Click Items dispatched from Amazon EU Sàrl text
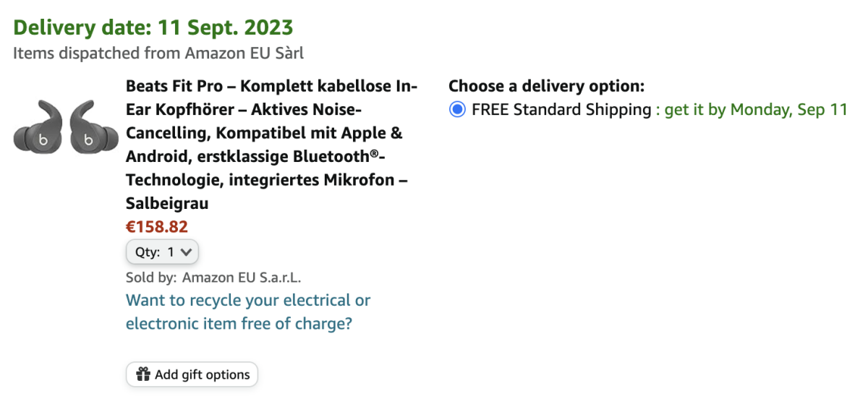Image resolution: width=868 pixels, height=399 pixels. click(x=158, y=53)
